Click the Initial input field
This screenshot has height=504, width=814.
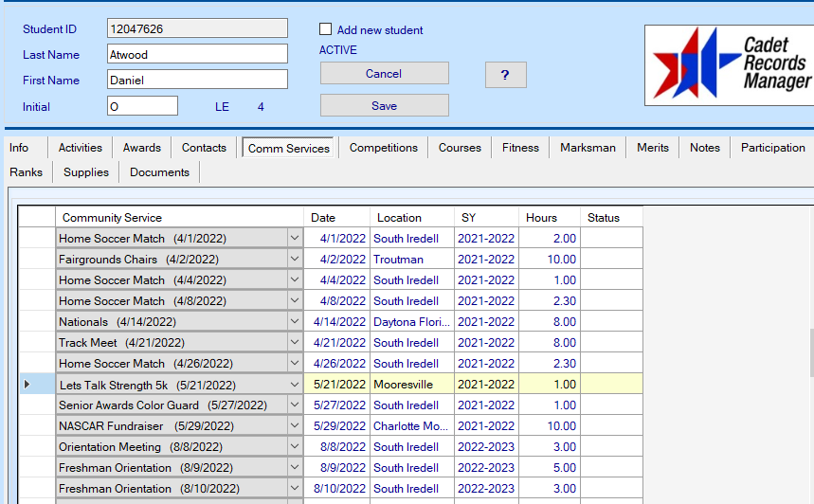142,106
